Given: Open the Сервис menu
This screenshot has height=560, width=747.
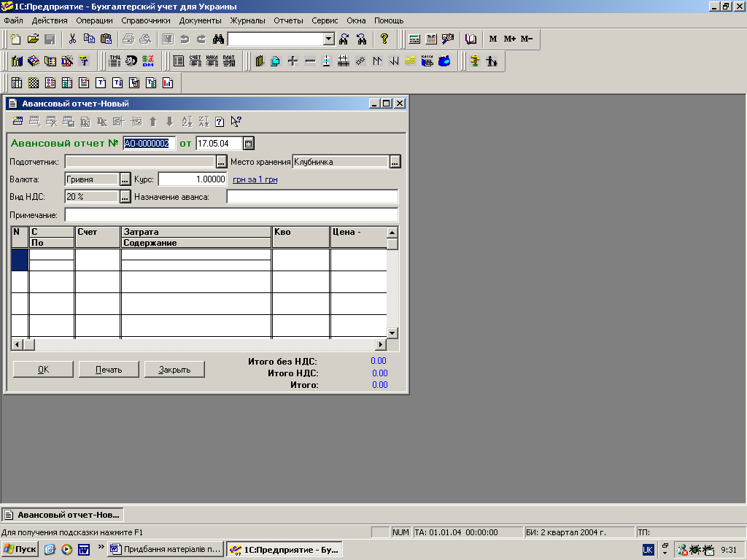Looking at the screenshot, I should 325,20.
